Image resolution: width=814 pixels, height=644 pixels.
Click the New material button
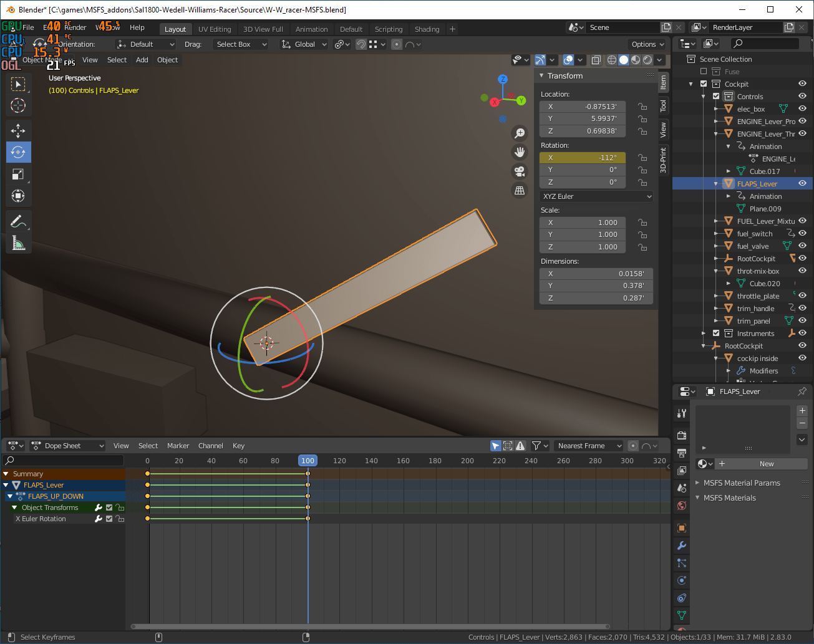766,464
